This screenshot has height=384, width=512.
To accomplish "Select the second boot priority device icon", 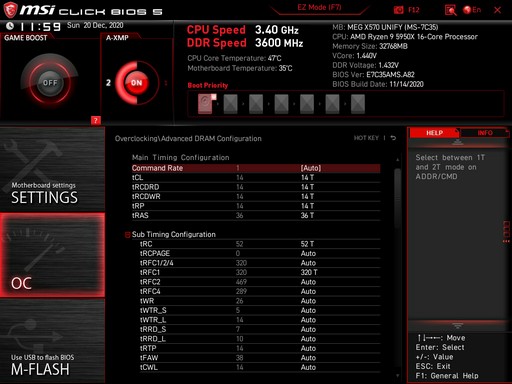I will (x=230, y=104).
